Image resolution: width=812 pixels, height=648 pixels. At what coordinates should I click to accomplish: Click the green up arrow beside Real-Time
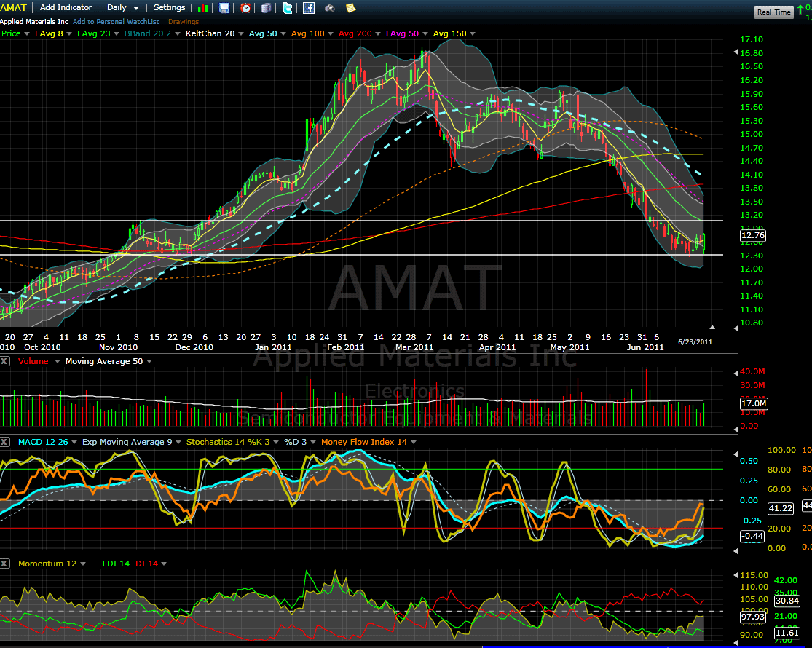(x=800, y=10)
